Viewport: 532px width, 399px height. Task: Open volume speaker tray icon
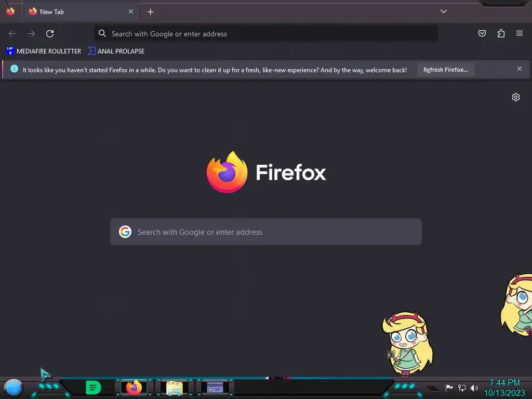coord(474,388)
